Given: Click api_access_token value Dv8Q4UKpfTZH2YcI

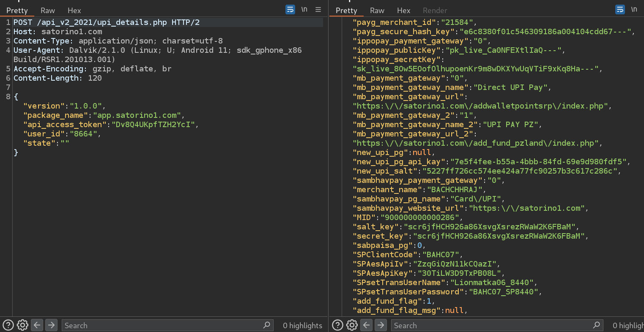Looking at the screenshot, I should (x=153, y=125).
